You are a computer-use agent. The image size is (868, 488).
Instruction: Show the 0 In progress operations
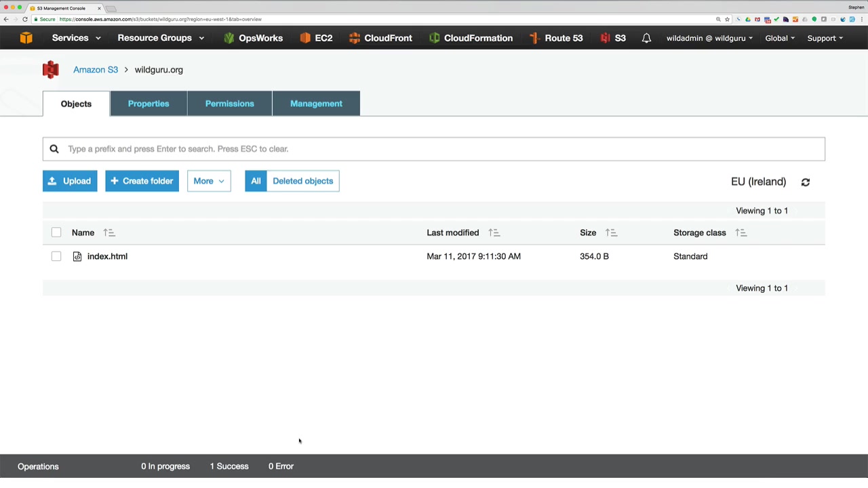click(165, 466)
